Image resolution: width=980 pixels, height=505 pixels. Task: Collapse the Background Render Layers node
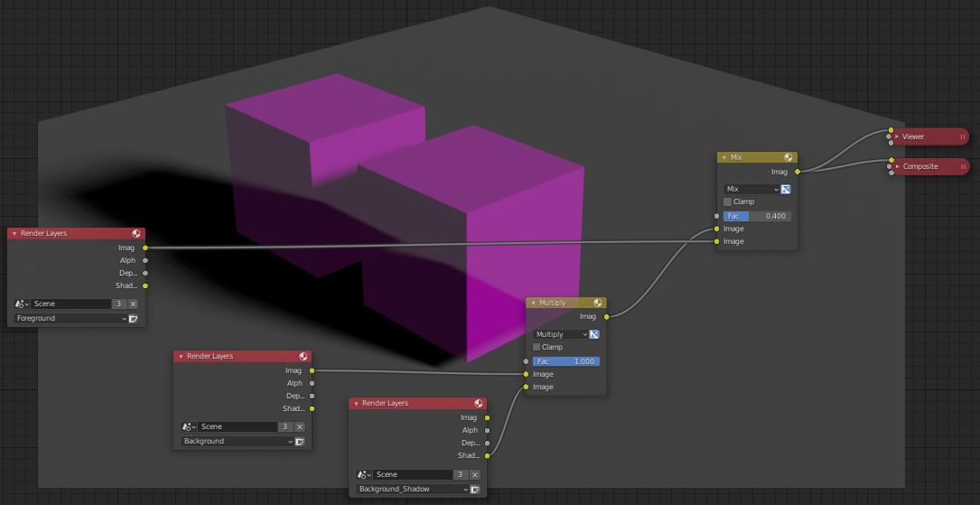click(181, 356)
